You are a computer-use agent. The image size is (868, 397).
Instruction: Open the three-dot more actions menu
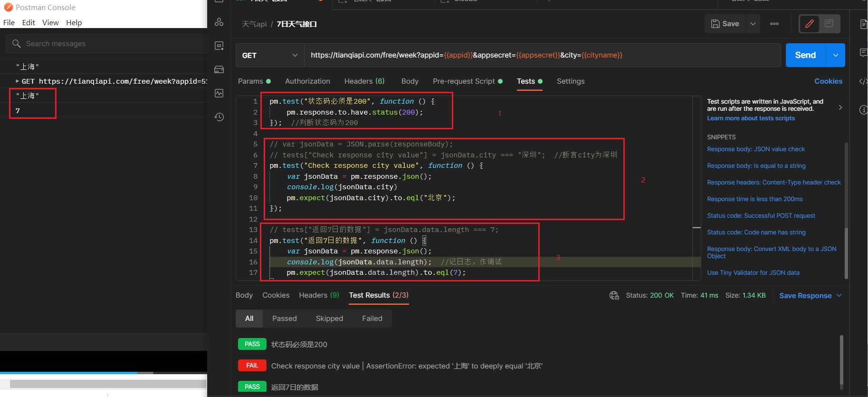(774, 24)
